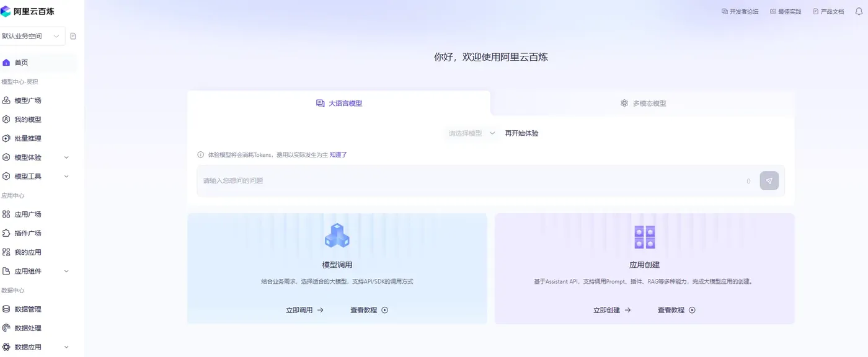868x357 pixels.
Task: Open the 开发者论坛 link
Action: [x=740, y=11]
